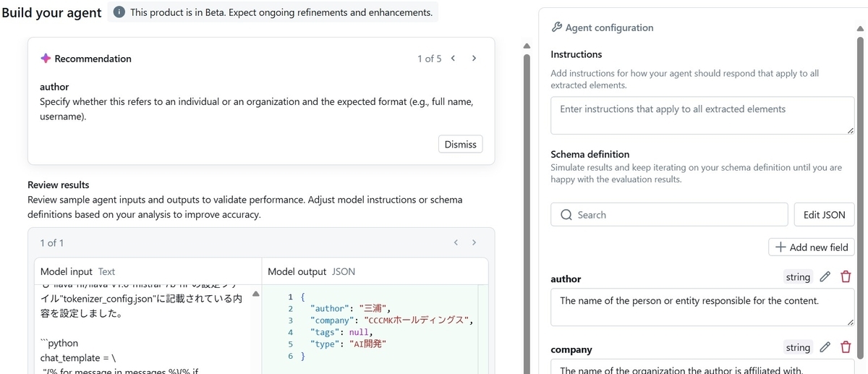Click the schema Search field
The height and width of the screenshot is (374, 868).
click(669, 215)
